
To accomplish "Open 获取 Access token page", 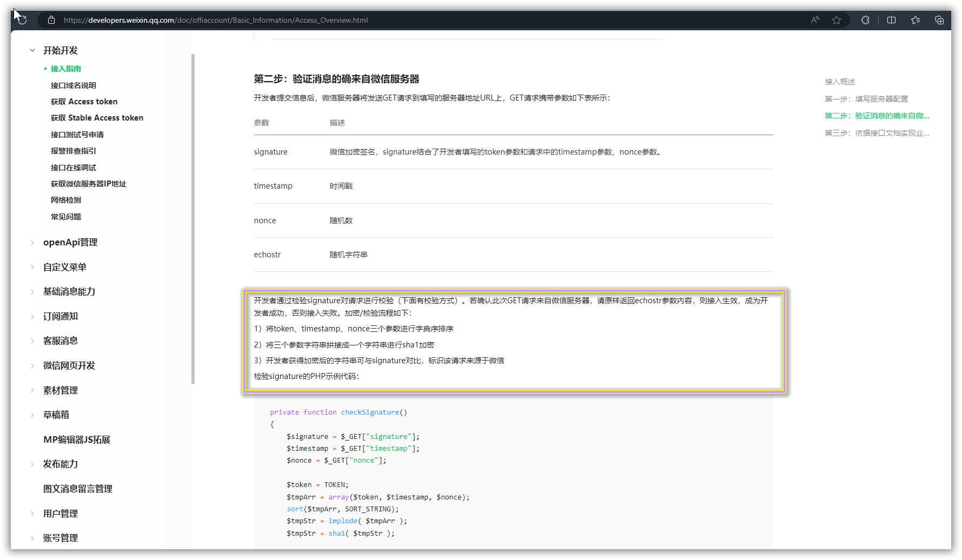I will (84, 102).
